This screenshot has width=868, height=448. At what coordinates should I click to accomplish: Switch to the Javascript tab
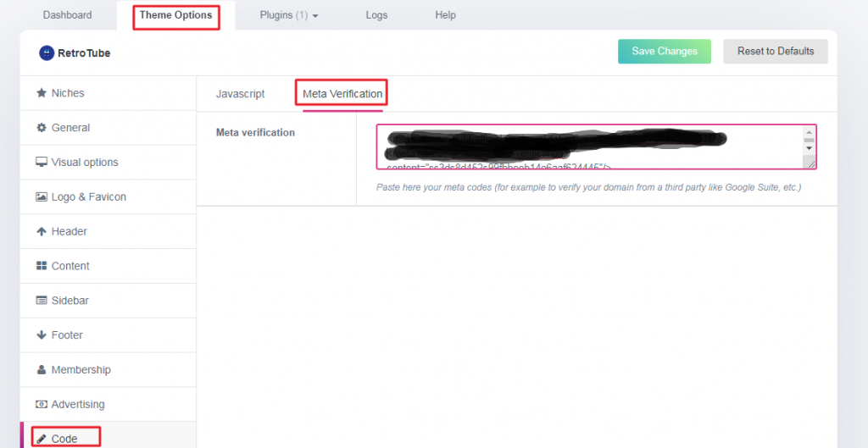click(x=240, y=94)
